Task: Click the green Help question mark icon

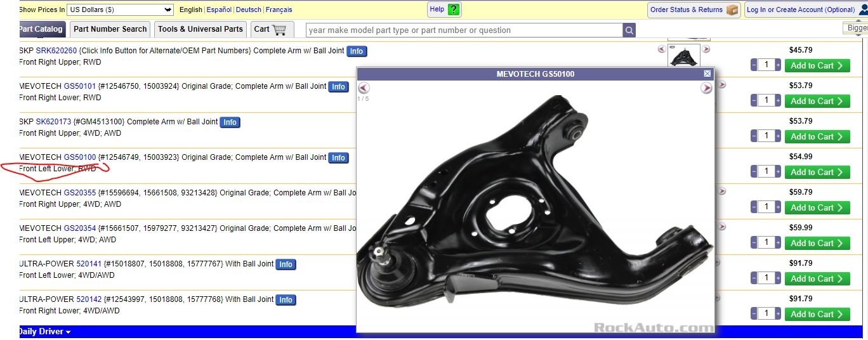Action: (x=453, y=10)
